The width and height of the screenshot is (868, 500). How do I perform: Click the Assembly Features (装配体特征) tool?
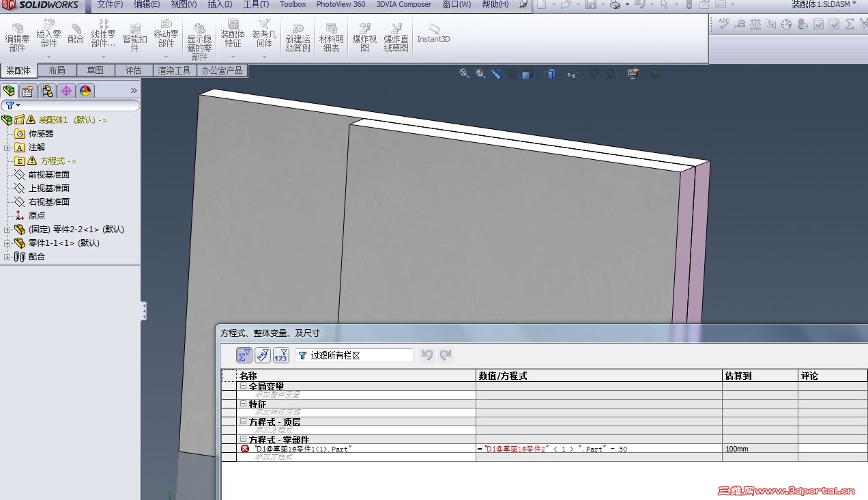click(233, 33)
